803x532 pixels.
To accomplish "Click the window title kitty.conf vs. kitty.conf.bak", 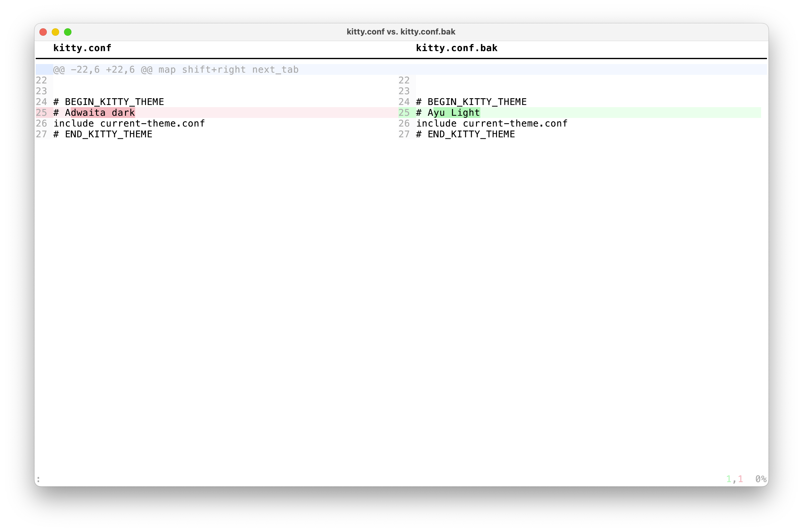I will point(401,32).
